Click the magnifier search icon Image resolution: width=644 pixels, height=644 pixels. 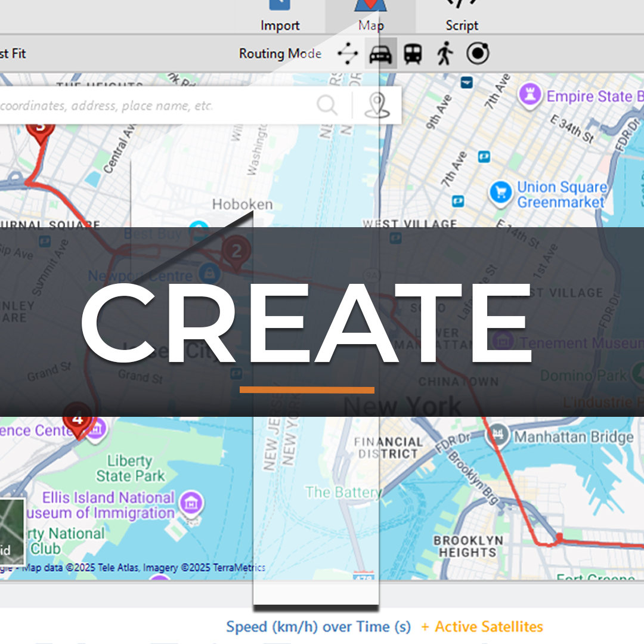click(x=327, y=106)
